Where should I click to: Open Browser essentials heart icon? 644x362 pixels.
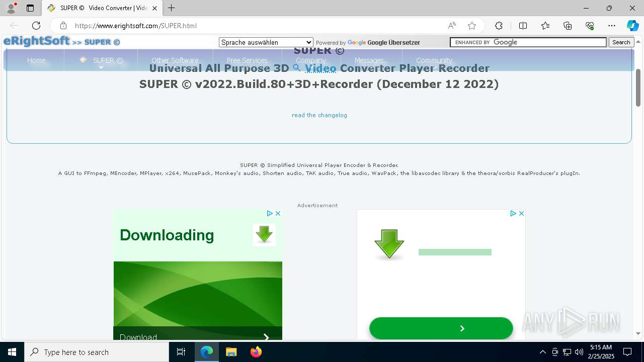click(590, 26)
